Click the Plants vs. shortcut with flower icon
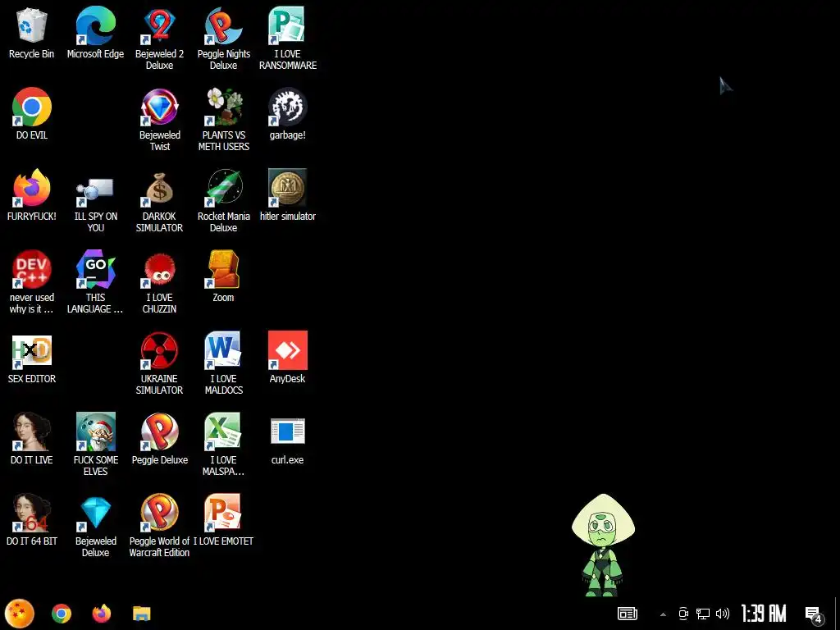 coord(223,120)
